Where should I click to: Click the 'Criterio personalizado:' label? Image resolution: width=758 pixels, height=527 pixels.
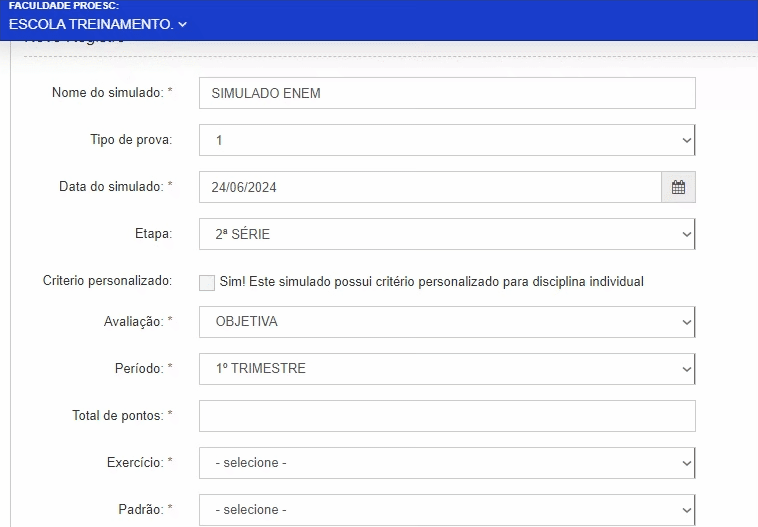click(107, 280)
